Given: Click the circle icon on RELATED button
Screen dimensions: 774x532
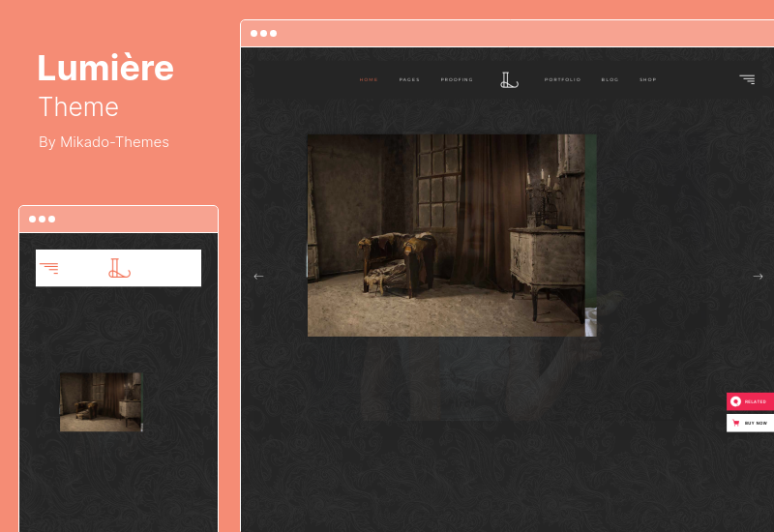Looking at the screenshot, I should pos(735,401).
